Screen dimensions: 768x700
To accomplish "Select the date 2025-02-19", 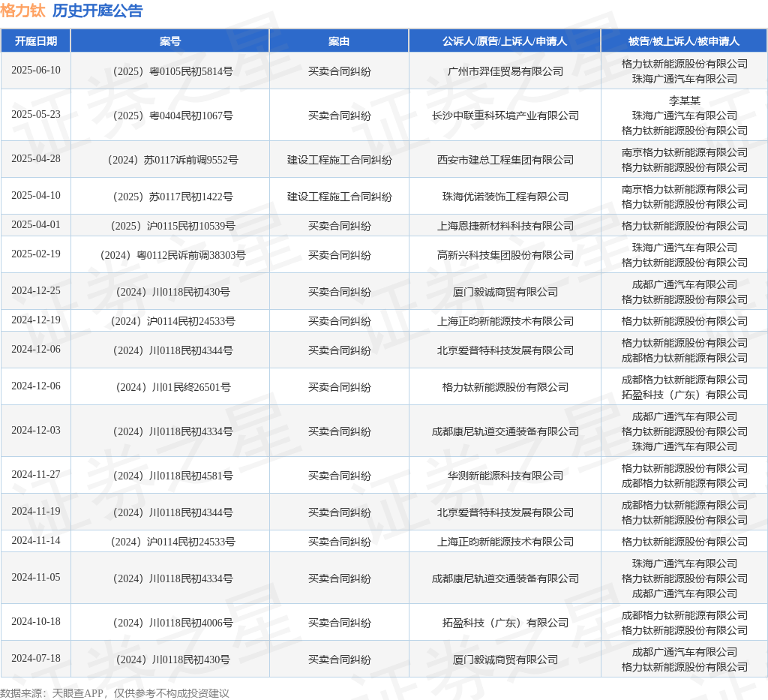I will 36,254.
